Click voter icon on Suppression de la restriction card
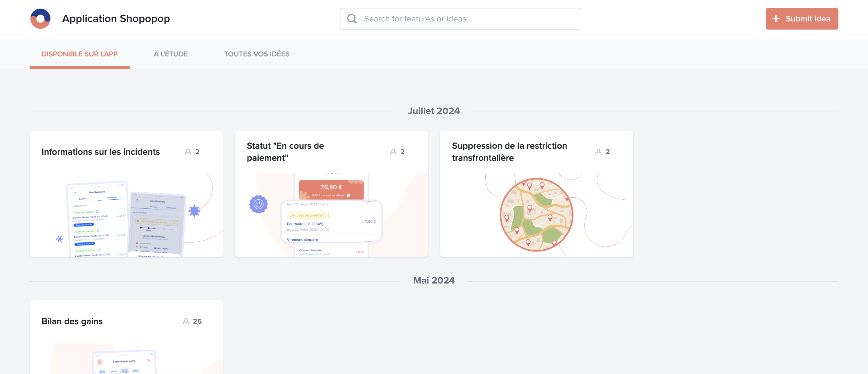Image resolution: width=868 pixels, height=374 pixels. click(x=598, y=152)
